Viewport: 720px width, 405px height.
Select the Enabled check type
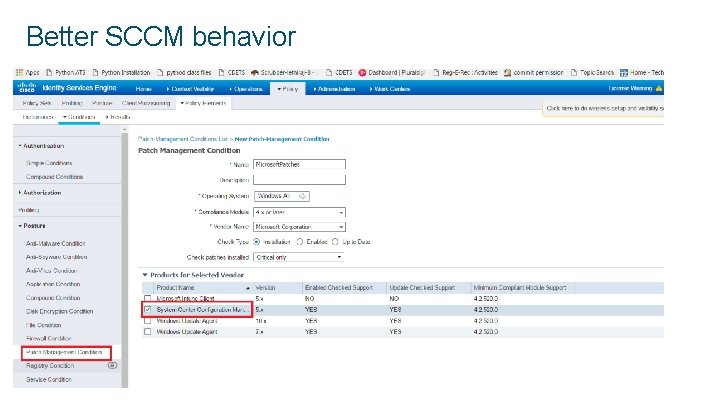[x=300, y=242]
